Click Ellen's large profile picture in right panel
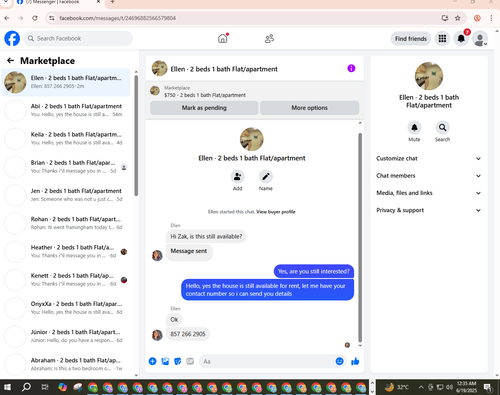This screenshot has width=500, height=395. (x=429, y=76)
